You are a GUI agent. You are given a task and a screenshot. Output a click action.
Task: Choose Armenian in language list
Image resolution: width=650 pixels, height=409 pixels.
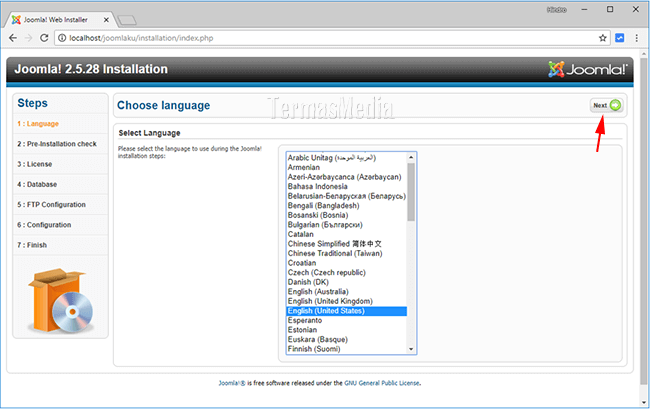pyautogui.click(x=347, y=167)
